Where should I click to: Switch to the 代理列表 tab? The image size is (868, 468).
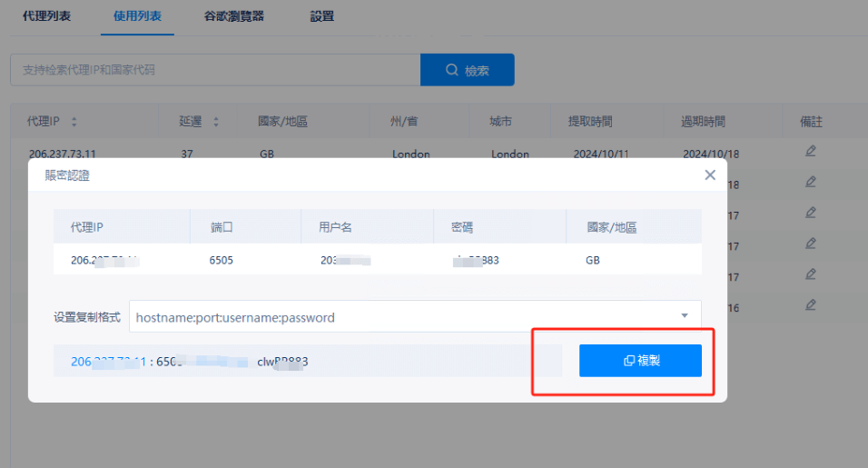point(46,16)
